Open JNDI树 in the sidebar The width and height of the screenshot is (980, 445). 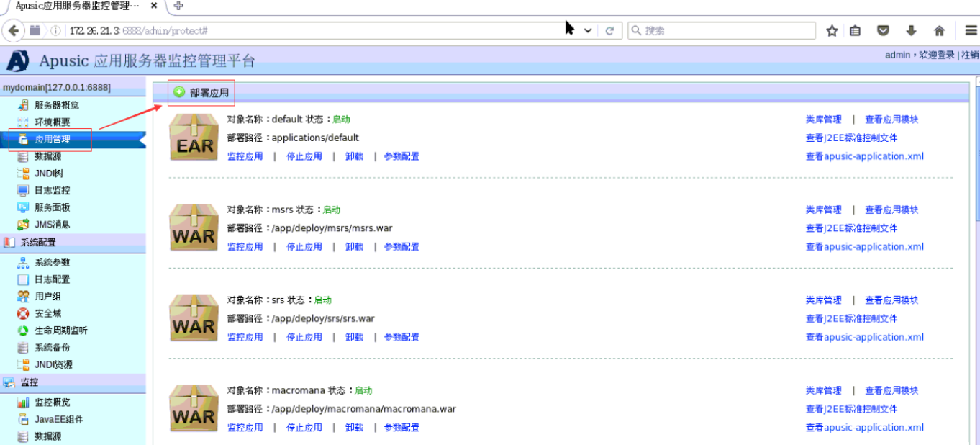pos(49,174)
